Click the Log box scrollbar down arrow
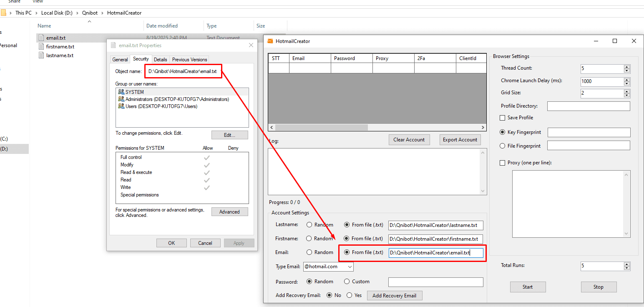 483,191
